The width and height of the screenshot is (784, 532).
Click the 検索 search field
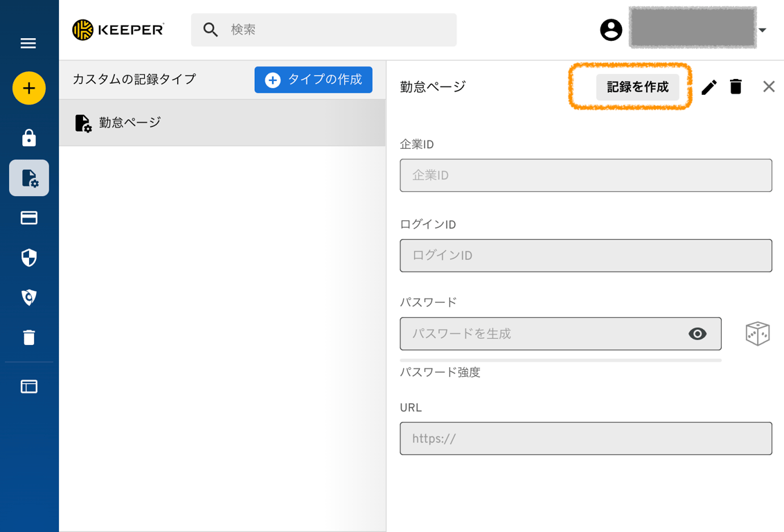323,30
